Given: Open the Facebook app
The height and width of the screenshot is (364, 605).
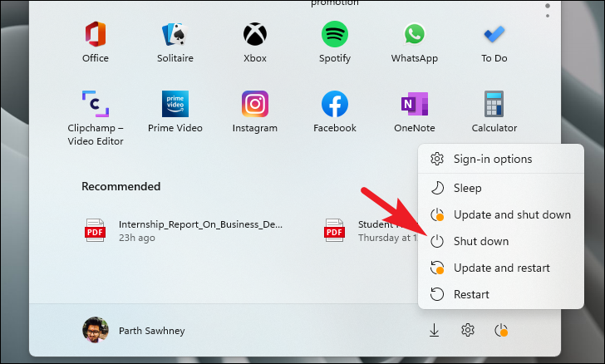Looking at the screenshot, I should click(x=335, y=111).
